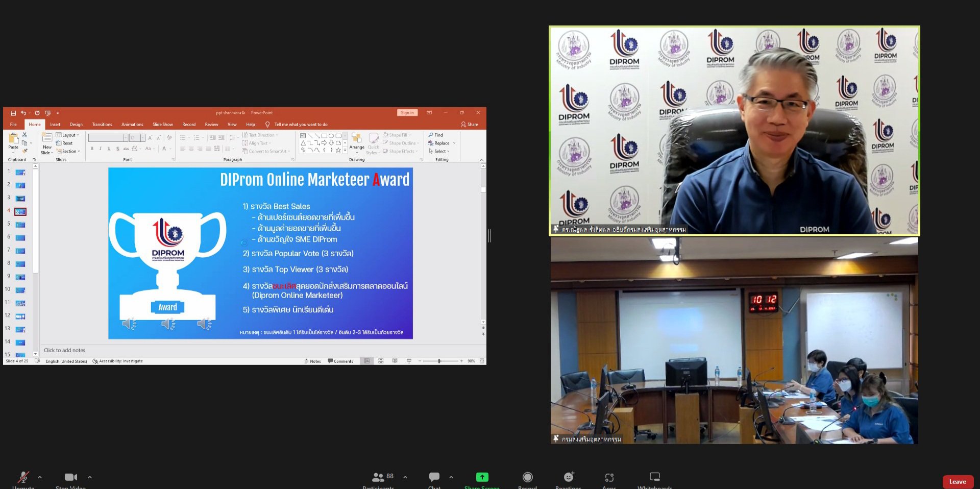Screen dimensions: 980x489
Task: Open the Section dropdown in Slides group
Action: tap(68, 151)
